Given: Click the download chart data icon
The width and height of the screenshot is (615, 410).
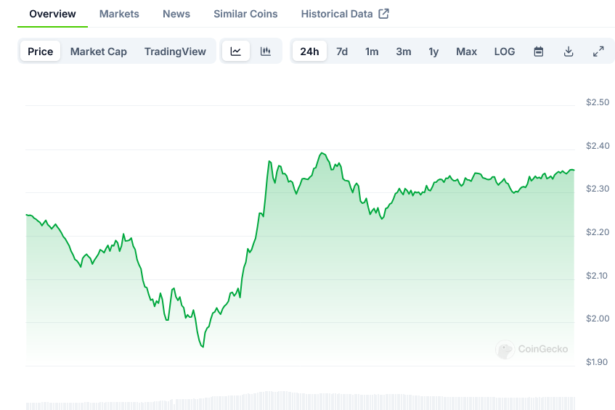Looking at the screenshot, I should pos(568,51).
